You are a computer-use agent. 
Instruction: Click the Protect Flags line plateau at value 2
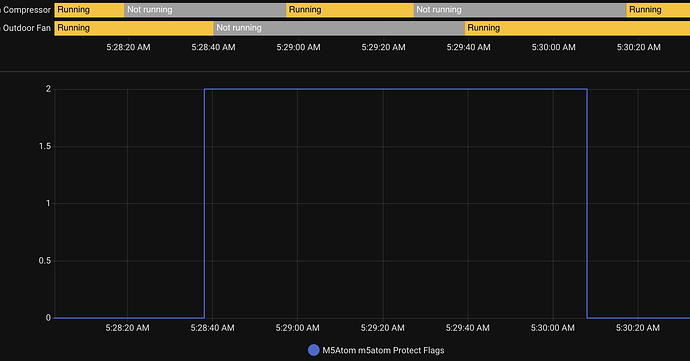click(x=396, y=89)
